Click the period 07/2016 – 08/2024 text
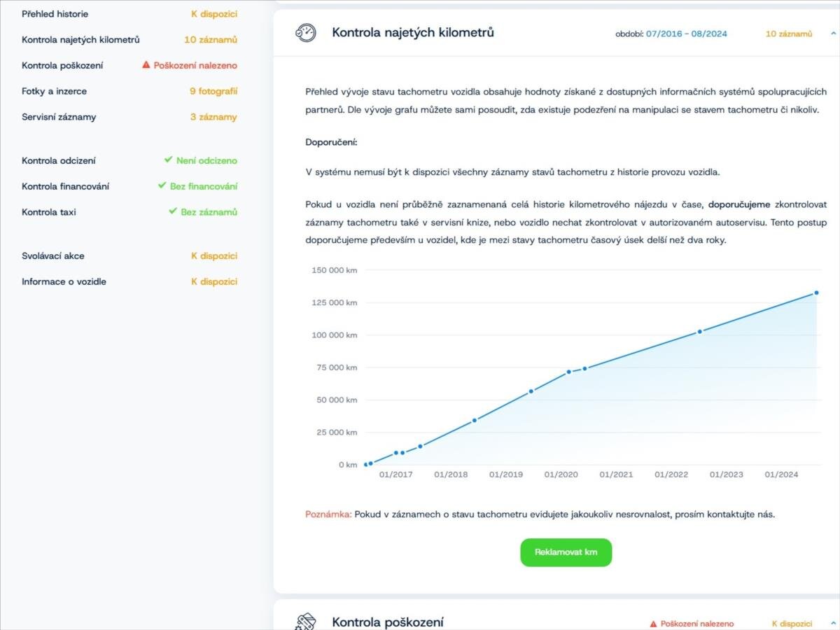The width and height of the screenshot is (840, 630). tap(686, 34)
